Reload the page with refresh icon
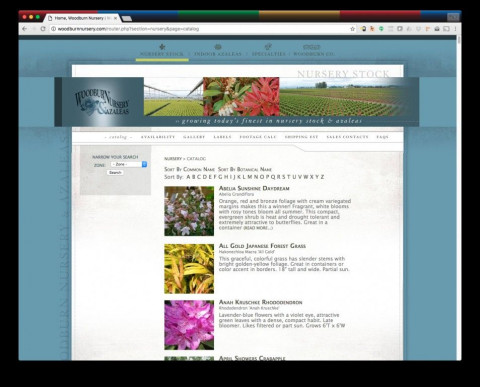480x387 pixels. [43, 29]
